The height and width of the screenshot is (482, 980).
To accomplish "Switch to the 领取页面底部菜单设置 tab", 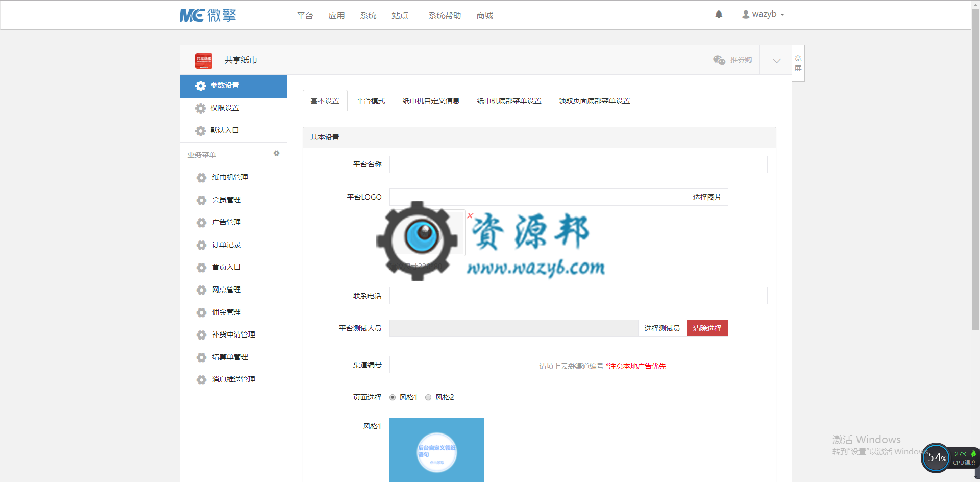I will [x=594, y=101].
